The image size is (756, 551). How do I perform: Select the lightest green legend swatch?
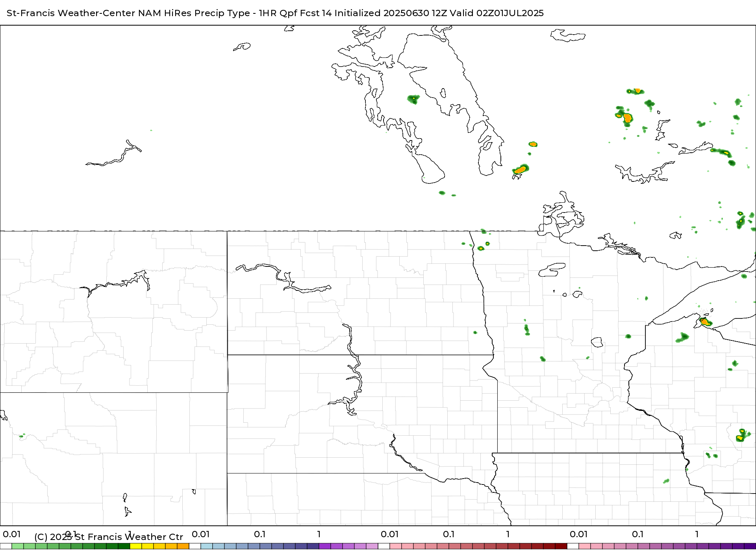(x=18, y=546)
